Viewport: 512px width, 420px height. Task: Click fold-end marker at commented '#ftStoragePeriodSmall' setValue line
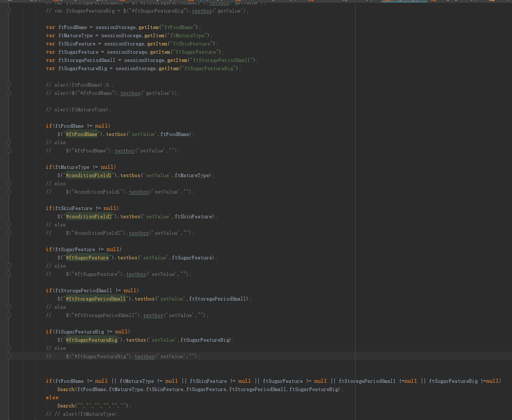9,315
